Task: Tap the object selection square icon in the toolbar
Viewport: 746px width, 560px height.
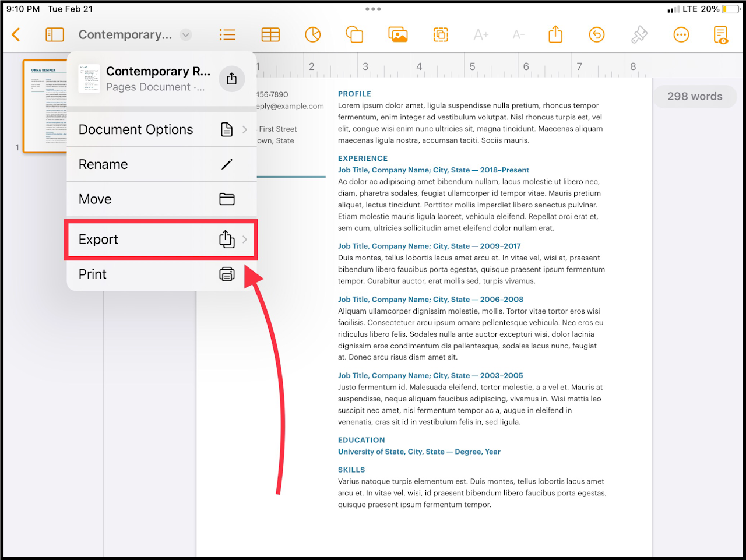Action: (x=441, y=35)
